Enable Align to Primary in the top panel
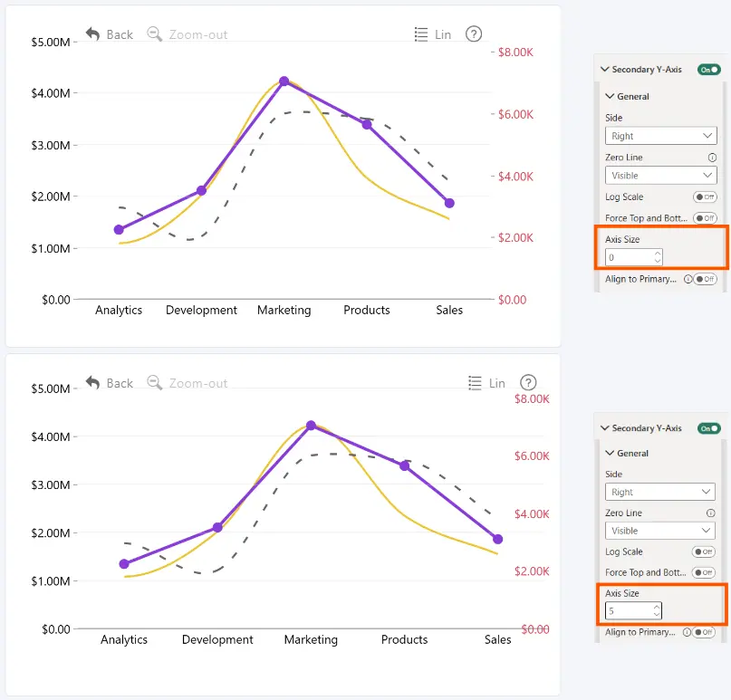The height and width of the screenshot is (700, 731). point(705,279)
